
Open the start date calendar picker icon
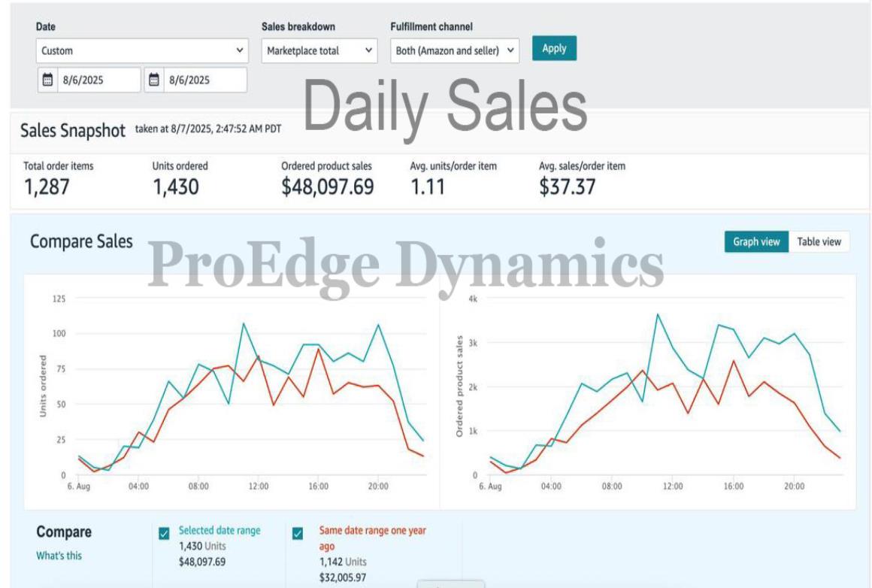(47, 80)
